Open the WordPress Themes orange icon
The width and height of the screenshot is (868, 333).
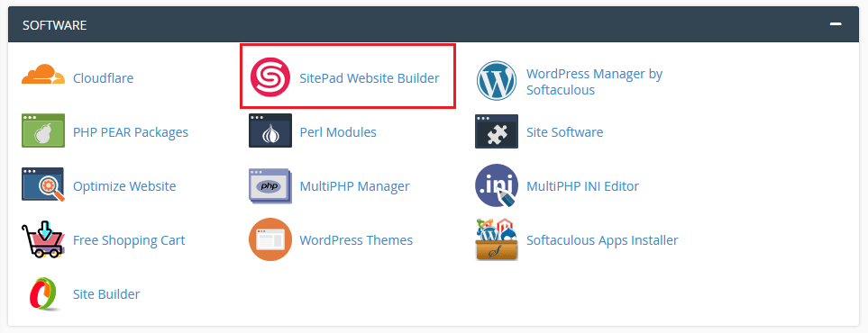[x=270, y=239]
